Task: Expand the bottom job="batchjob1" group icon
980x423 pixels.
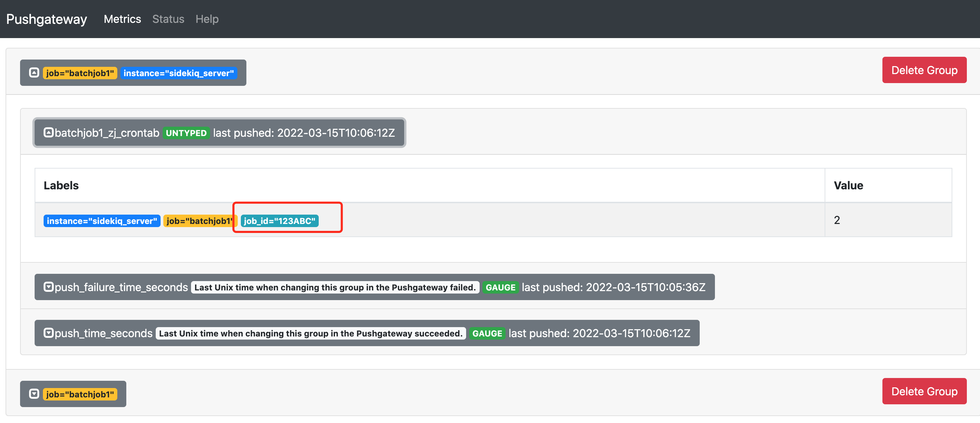Action: click(x=34, y=394)
